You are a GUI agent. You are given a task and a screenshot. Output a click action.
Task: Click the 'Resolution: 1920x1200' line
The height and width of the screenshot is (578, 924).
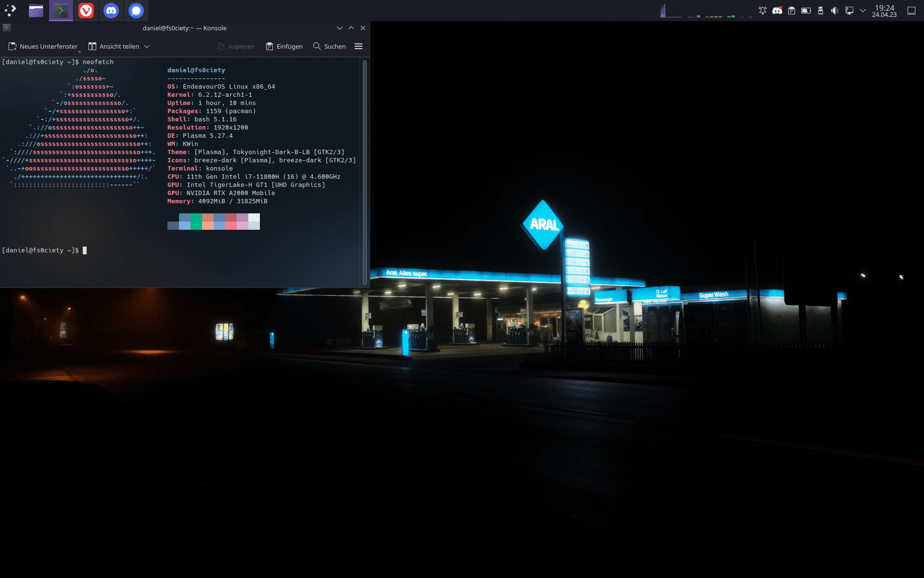point(208,128)
